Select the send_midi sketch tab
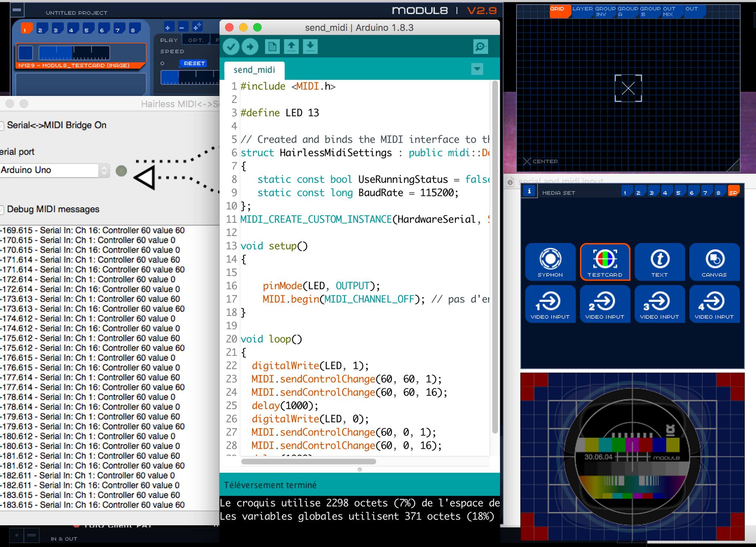 pos(254,70)
